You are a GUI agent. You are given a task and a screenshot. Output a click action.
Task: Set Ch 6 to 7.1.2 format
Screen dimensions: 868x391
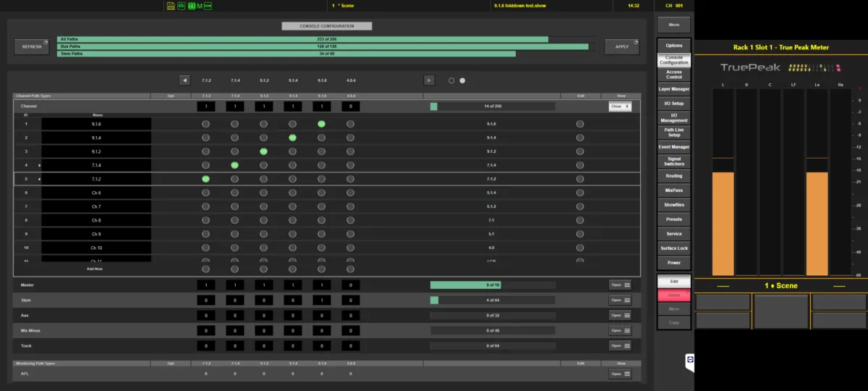click(205, 193)
